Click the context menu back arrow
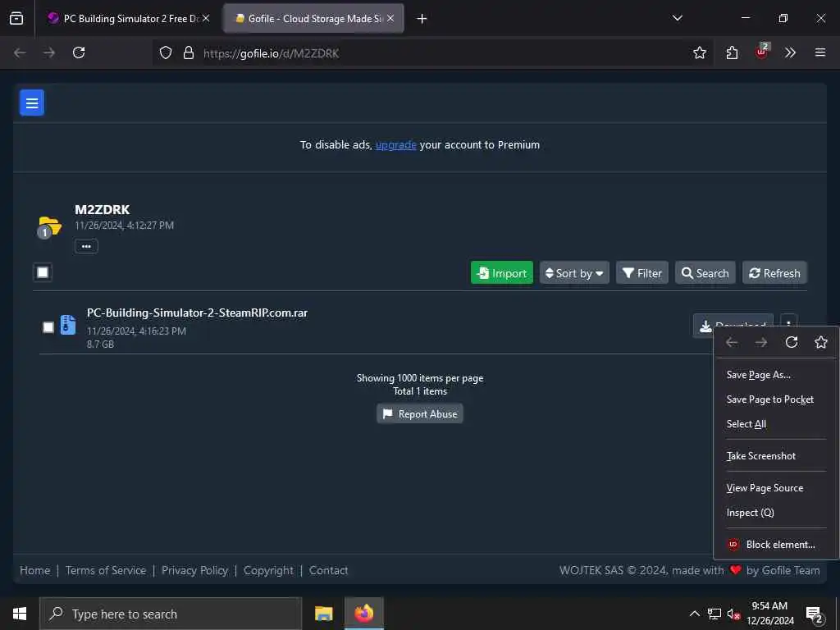840x630 pixels. coord(732,342)
